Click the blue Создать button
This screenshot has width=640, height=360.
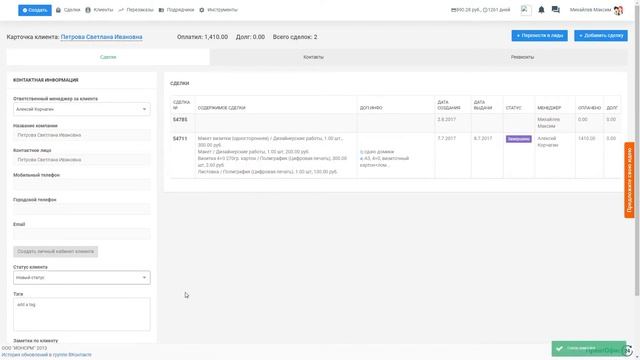click(x=35, y=10)
